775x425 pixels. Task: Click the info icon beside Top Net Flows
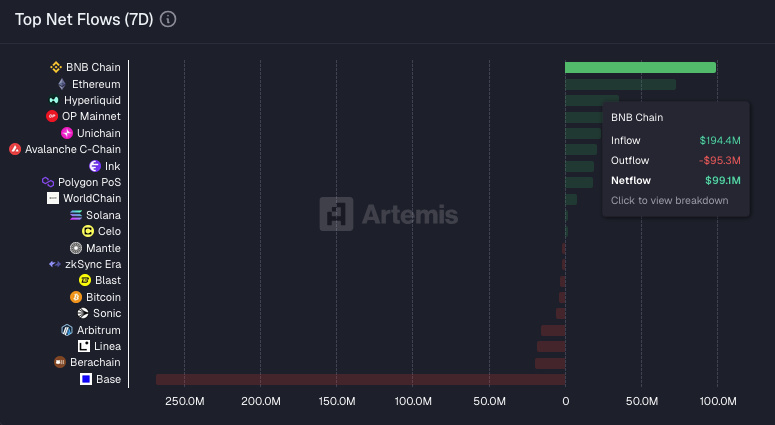point(168,19)
